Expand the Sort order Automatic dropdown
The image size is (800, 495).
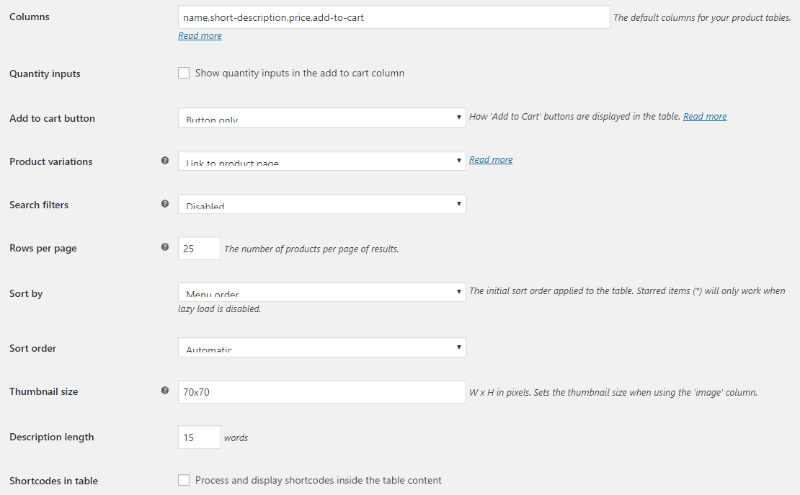(321, 348)
